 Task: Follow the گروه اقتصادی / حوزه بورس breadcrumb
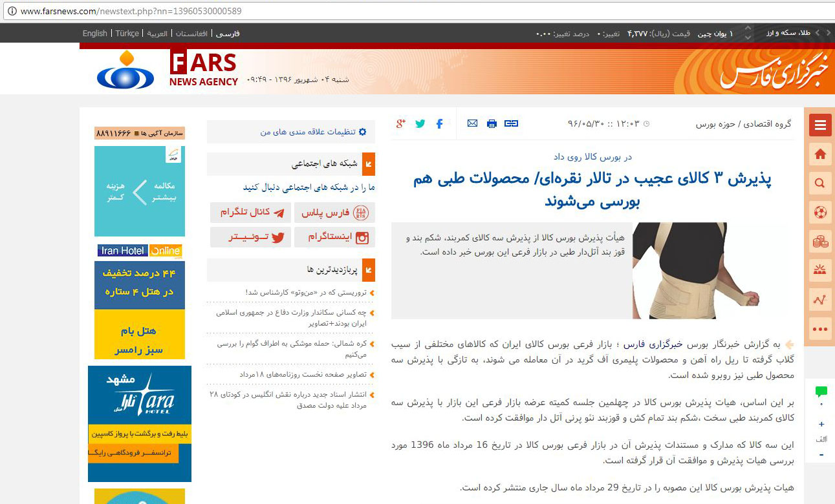[743, 123]
